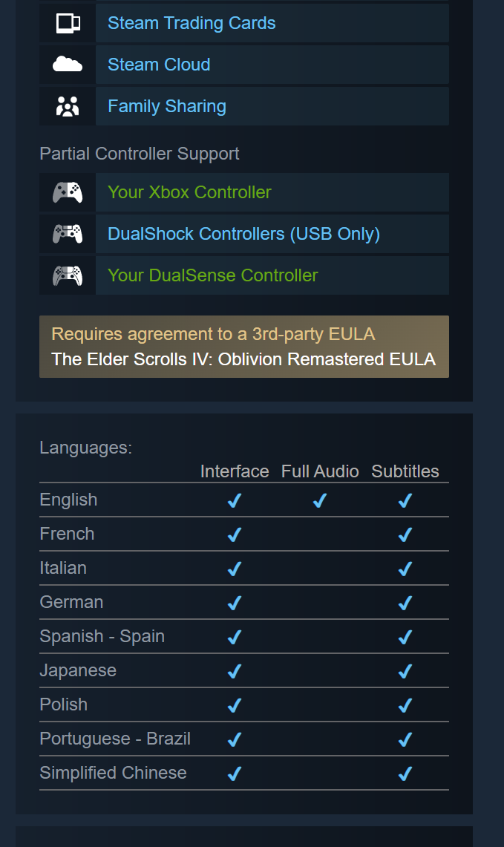Image resolution: width=504 pixels, height=847 pixels.
Task: Click the English Full Audio checkmark
Action: tap(320, 501)
